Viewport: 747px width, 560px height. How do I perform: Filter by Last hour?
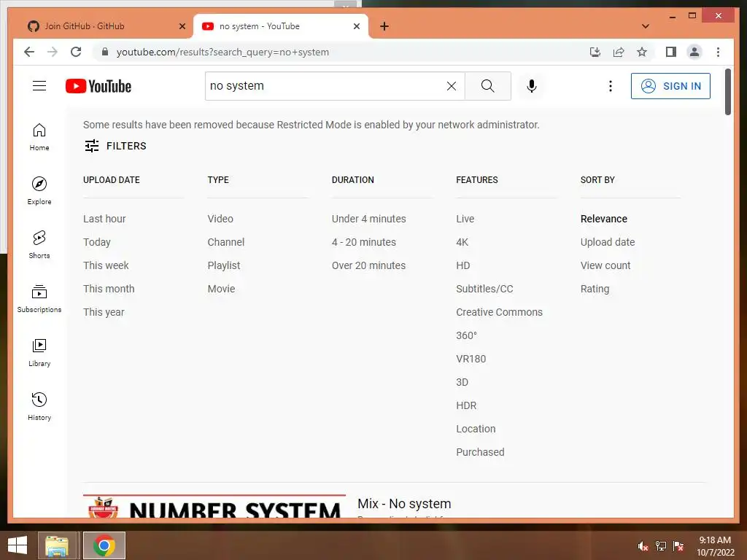(x=104, y=219)
